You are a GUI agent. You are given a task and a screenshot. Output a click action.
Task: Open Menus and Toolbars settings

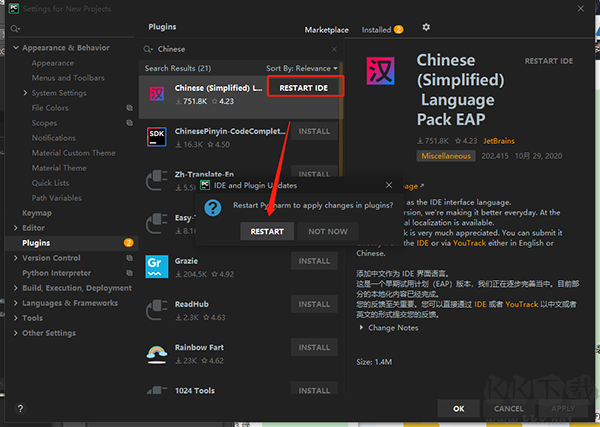pos(68,78)
